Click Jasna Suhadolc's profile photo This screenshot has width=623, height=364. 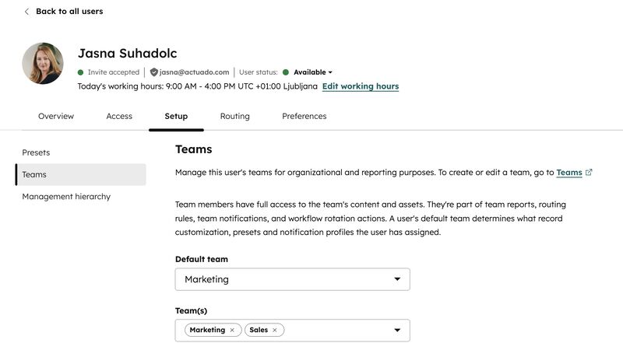[43, 64]
